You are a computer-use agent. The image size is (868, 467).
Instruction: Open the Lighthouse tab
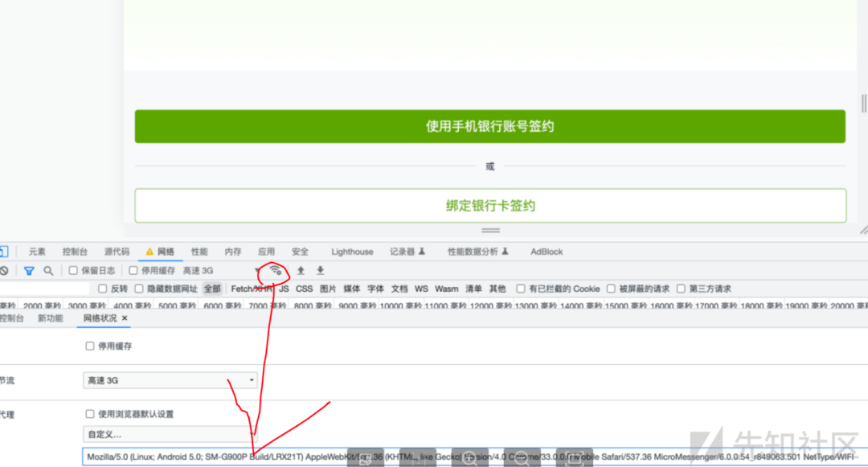click(x=352, y=252)
